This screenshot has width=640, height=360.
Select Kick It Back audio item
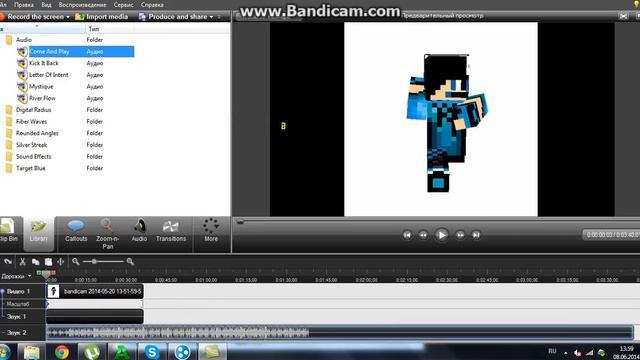(x=44, y=63)
